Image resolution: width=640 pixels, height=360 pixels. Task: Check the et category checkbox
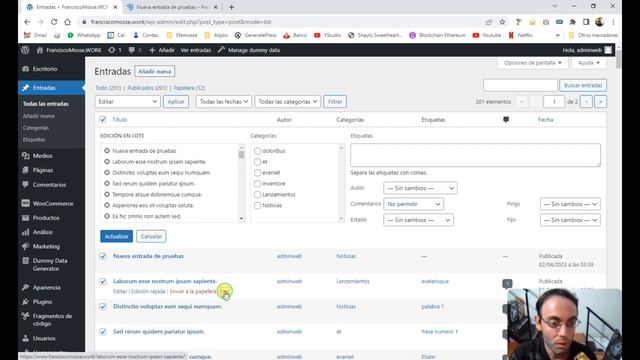pos(258,162)
